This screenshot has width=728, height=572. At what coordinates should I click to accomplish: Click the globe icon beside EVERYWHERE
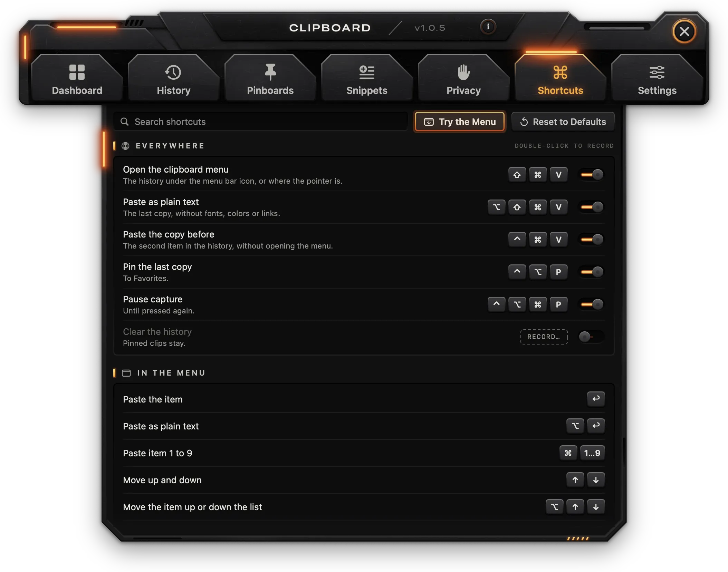click(x=125, y=146)
